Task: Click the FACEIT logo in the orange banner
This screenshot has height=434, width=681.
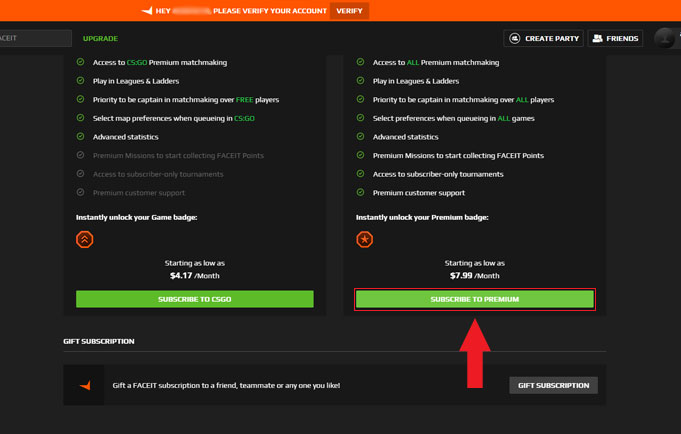Action: 147,11
